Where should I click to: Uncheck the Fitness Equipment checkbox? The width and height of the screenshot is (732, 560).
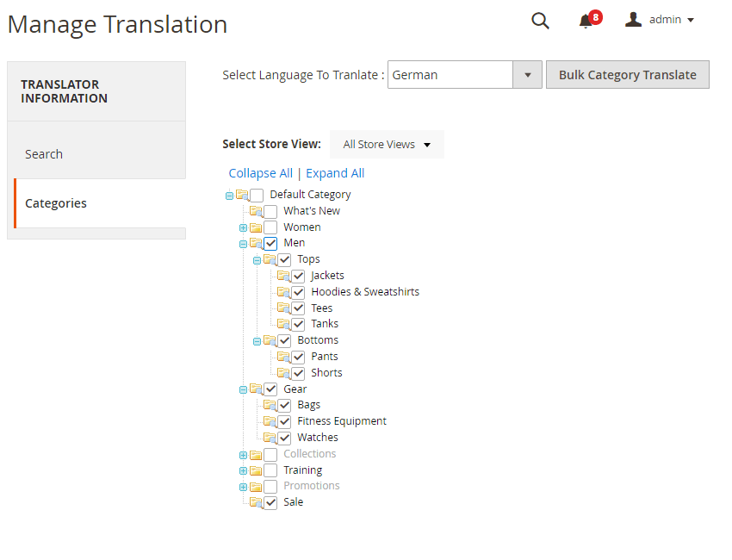[284, 421]
